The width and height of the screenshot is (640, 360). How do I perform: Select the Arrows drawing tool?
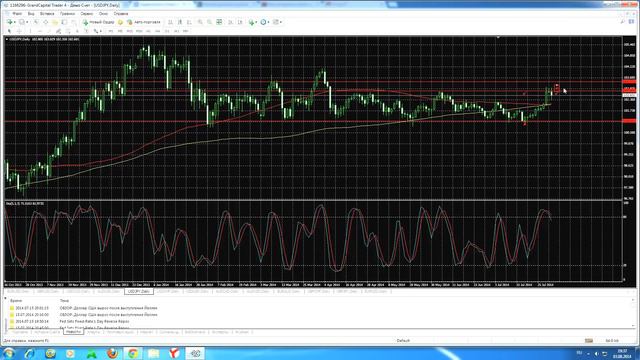pyautogui.click(x=96, y=31)
